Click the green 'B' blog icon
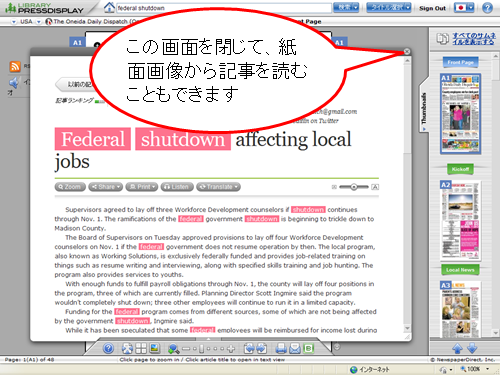500x375 pixels. coord(309,349)
